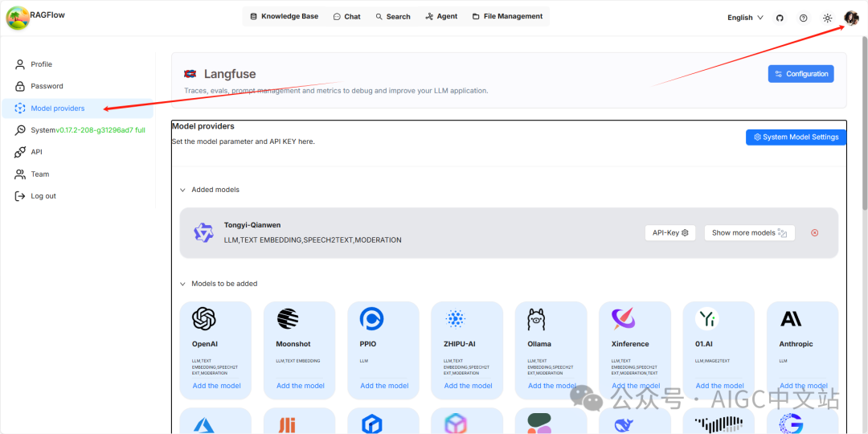Click the whale DeepSeek logo icon
Viewport: 868px width, 434px height.
[x=624, y=425]
